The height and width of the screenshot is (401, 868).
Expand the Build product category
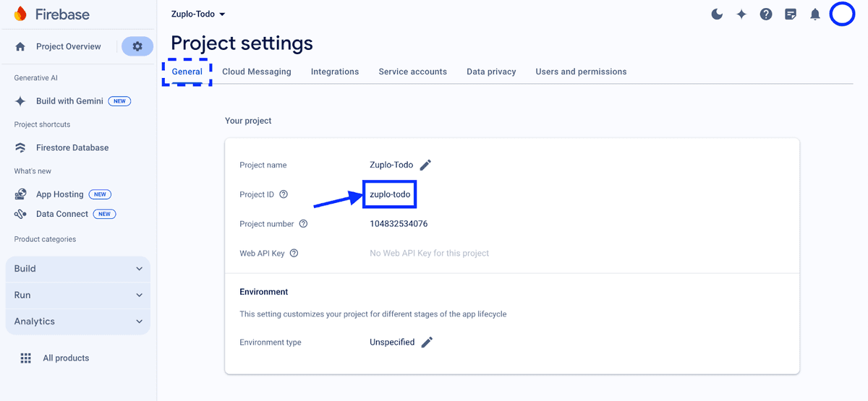click(x=77, y=269)
